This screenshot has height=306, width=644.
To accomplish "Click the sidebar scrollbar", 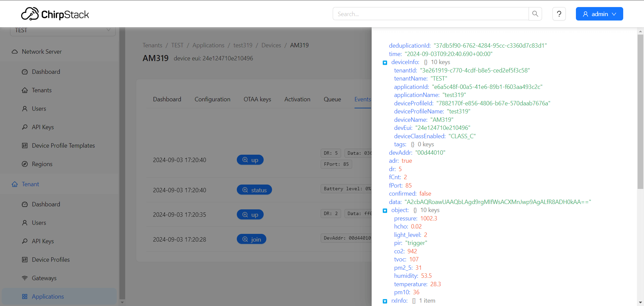I will (x=122, y=163).
